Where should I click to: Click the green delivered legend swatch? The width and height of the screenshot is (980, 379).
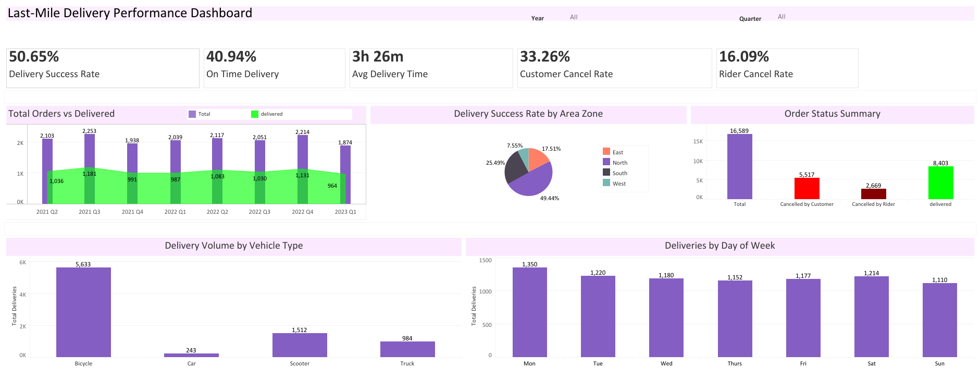pyautogui.click(x=255, y=114)
